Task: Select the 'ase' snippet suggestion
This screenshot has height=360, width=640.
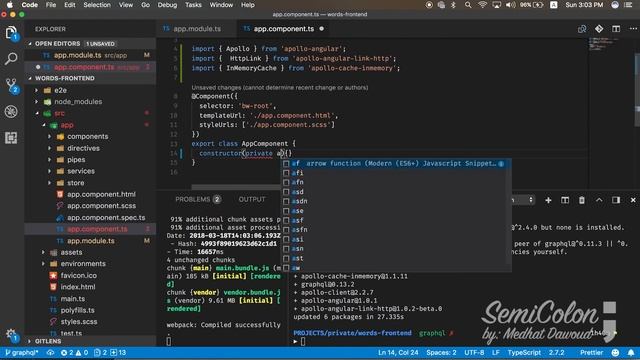Action: coord(393,211)
